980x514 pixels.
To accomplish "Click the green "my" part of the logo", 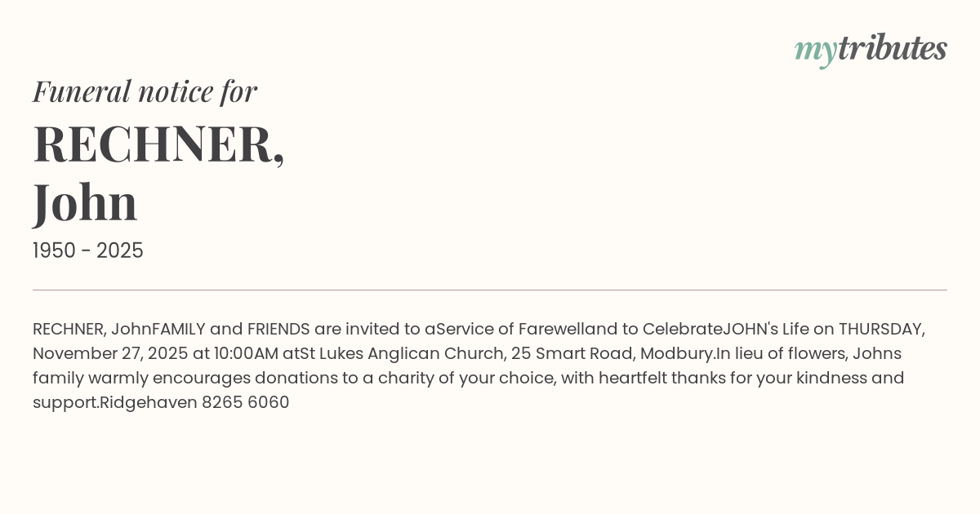I will [x=815, y=51].
